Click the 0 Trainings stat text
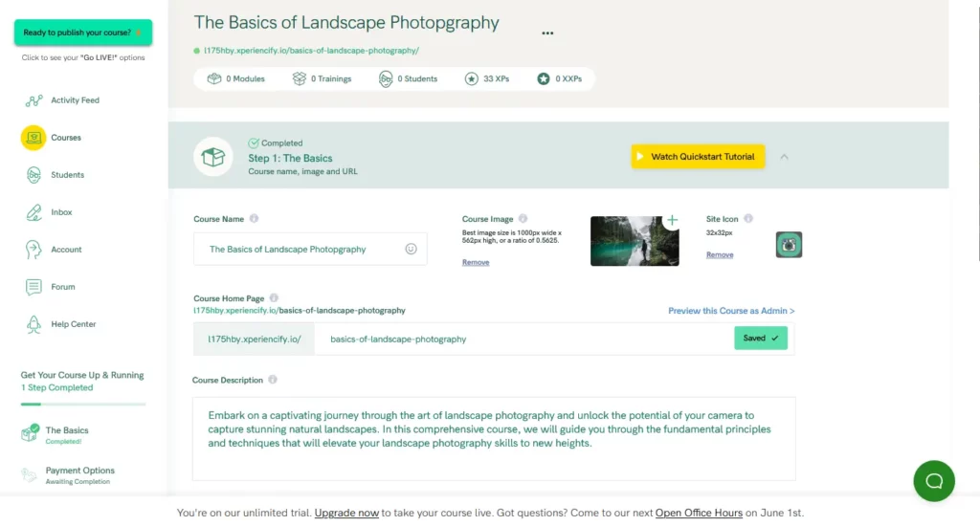This screenshot has height=526, width=980. [331, 78]
